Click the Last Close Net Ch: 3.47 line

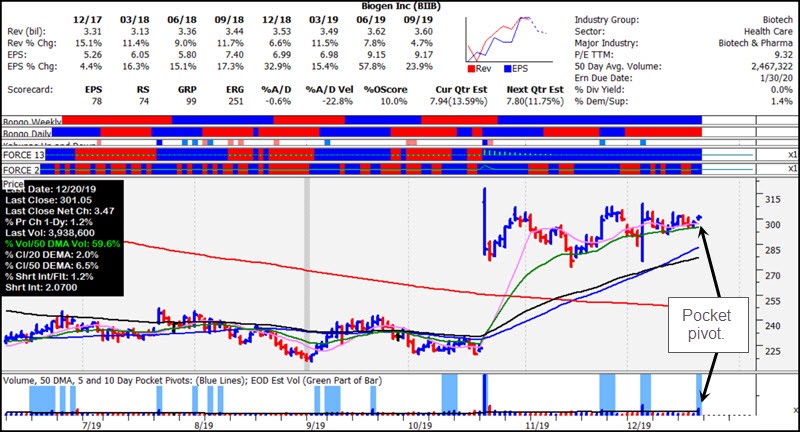(60, 211)
